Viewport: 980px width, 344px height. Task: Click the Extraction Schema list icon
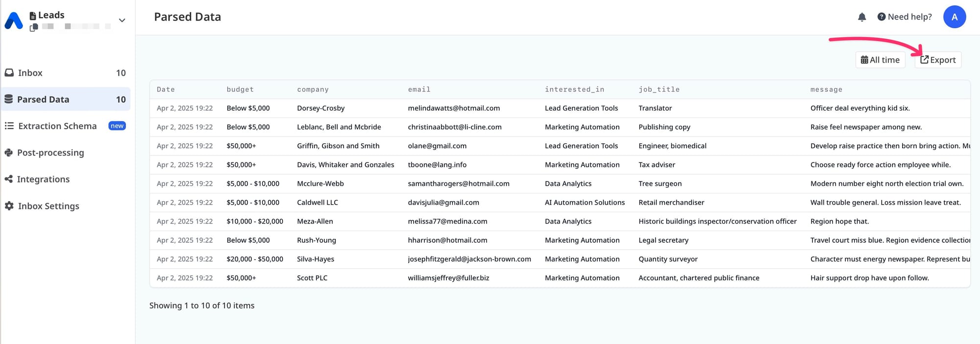coord(9,126)
